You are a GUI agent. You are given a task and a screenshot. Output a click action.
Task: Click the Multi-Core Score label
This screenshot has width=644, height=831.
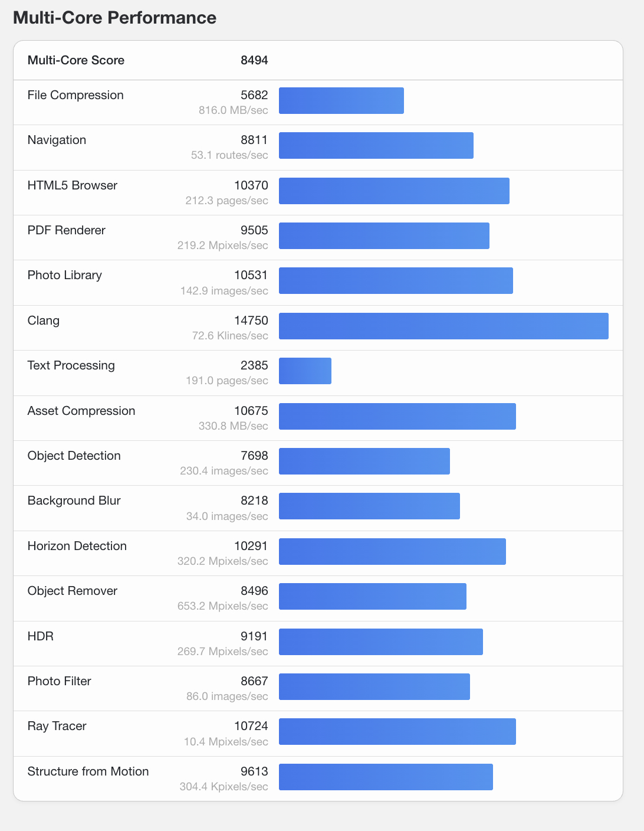coord(76,60)
